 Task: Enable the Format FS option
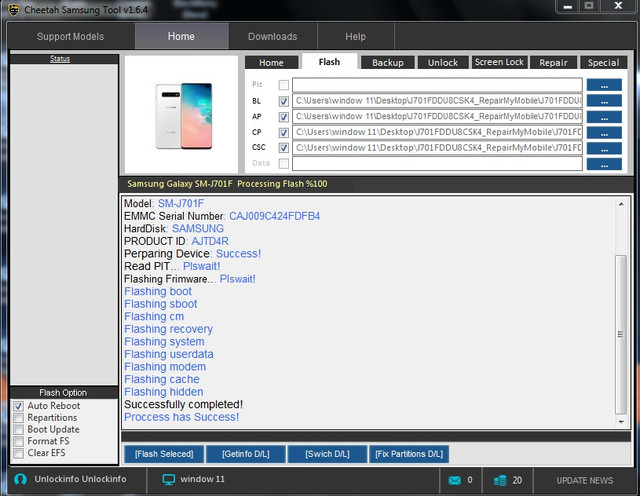pos(18,441)
